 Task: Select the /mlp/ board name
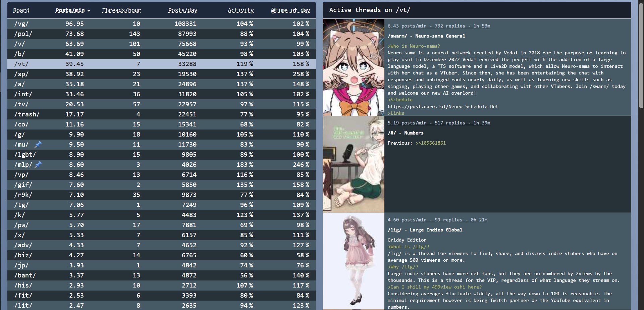point(23,165)
